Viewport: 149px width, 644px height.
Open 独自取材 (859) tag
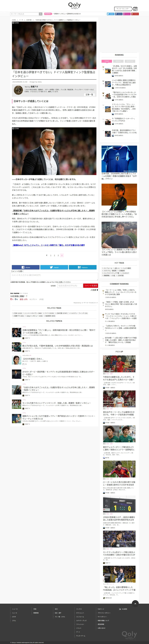(50, 316)
